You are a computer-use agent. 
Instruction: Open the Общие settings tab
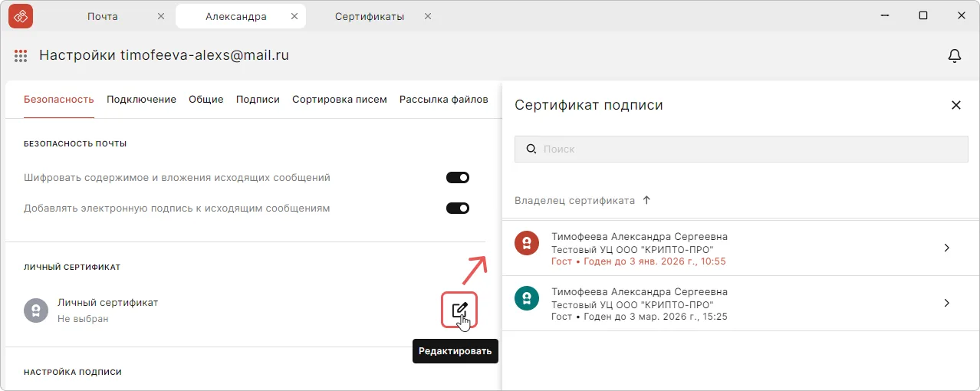(x=206, y=100)
